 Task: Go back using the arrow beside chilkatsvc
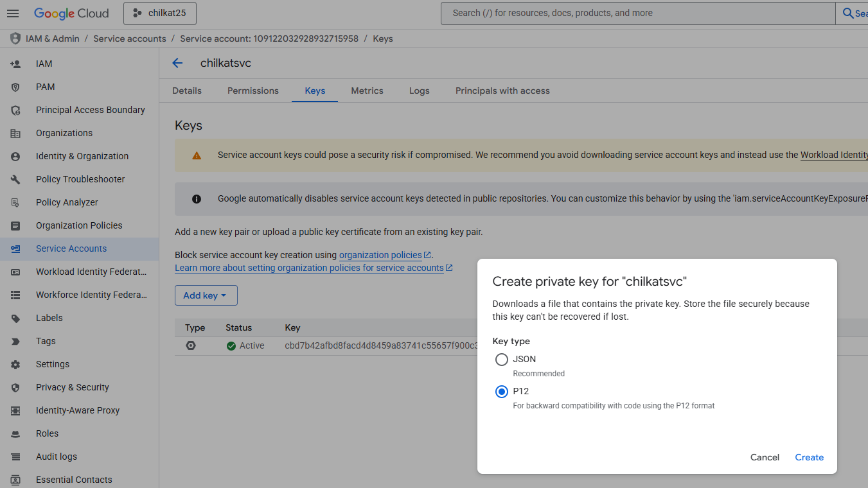click(177, 63)
